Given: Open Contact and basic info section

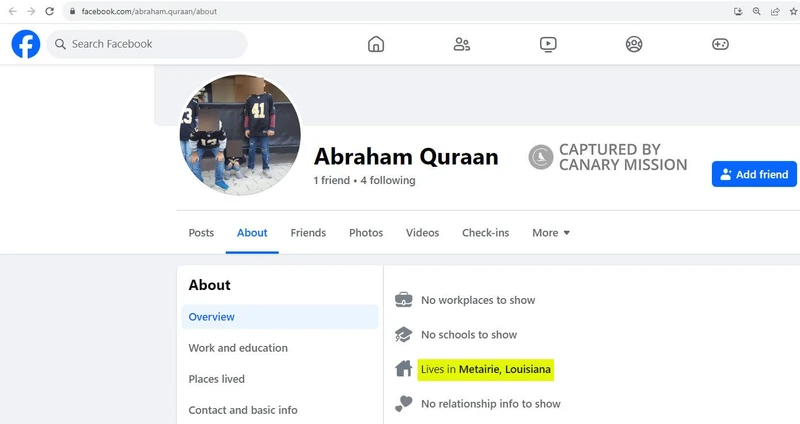Looking at the screenshot, I should click(x=243, y=410).
